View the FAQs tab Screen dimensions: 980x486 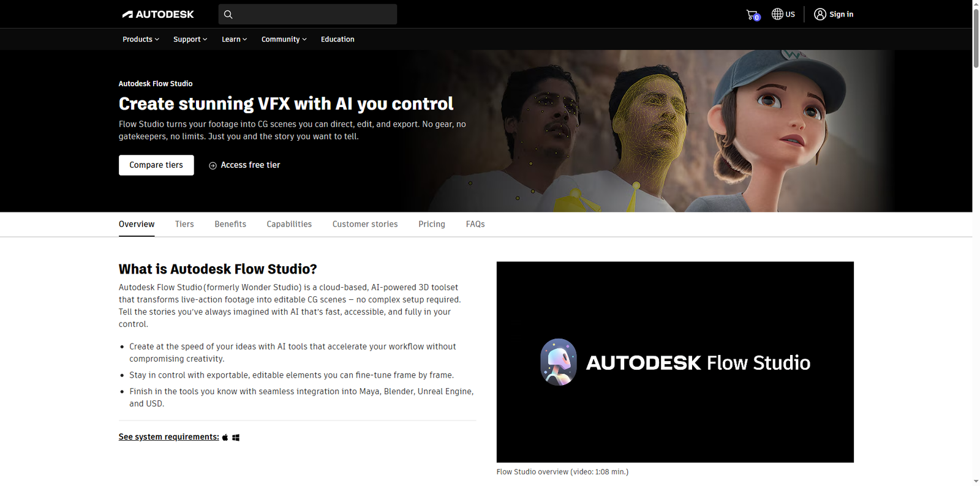point(475,224)
